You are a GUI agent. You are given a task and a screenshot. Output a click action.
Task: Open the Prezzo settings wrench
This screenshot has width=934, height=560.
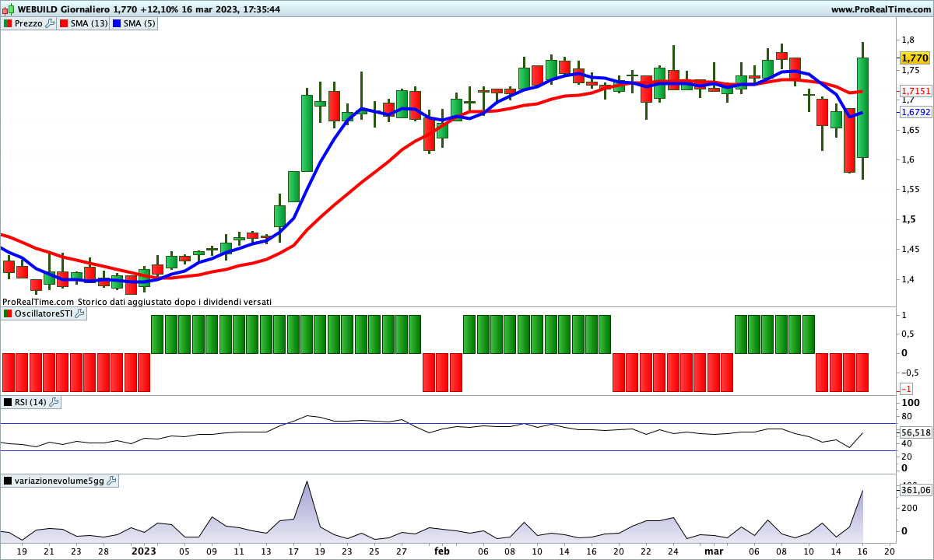point(50,23)
